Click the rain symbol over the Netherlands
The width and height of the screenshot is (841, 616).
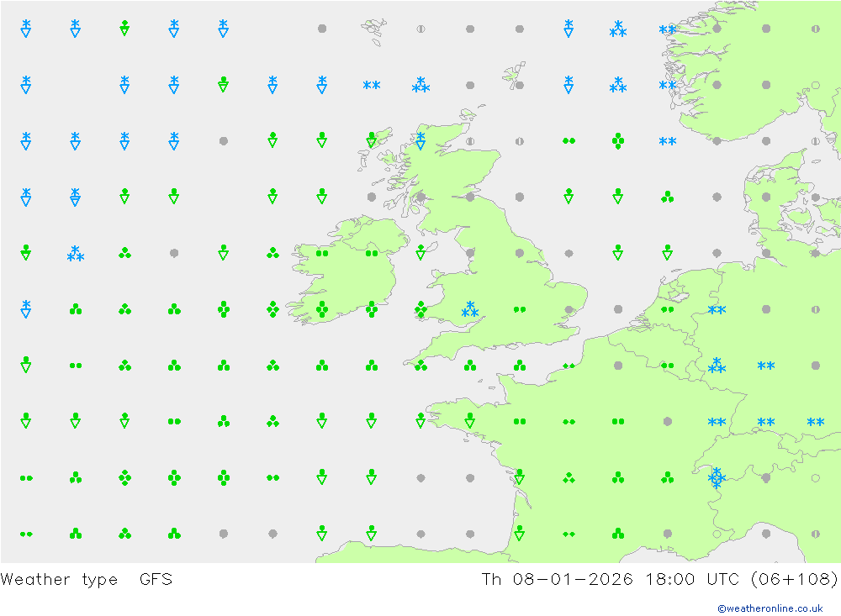coord(667,309)
